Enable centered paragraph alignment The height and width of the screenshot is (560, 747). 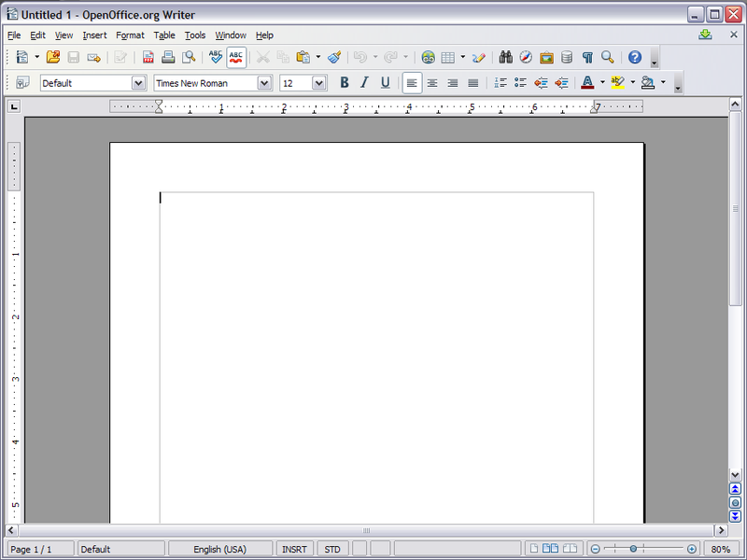(x=432, y=82)
